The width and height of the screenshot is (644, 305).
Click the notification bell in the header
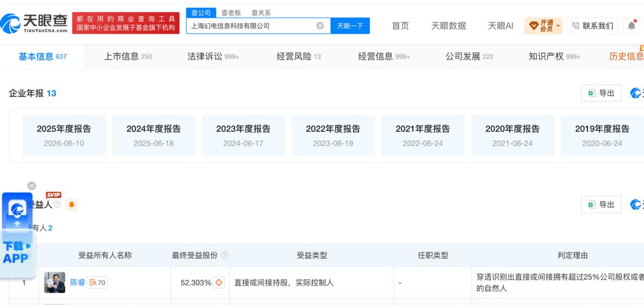pyautogui.click(x=632, y=26)
